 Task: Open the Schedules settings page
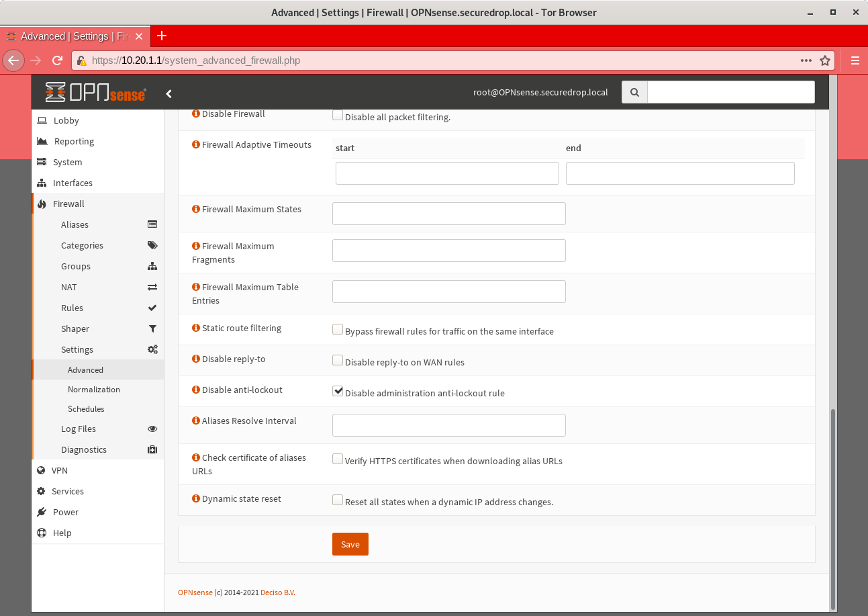(86, 408)
